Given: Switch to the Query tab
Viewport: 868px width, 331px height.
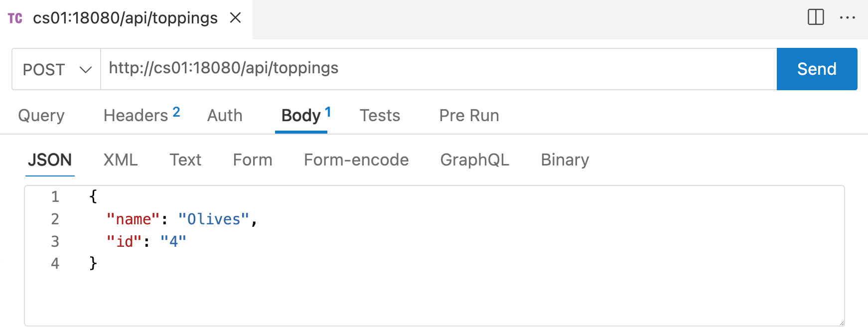Looking at the screenshot, I should [41, 115].
